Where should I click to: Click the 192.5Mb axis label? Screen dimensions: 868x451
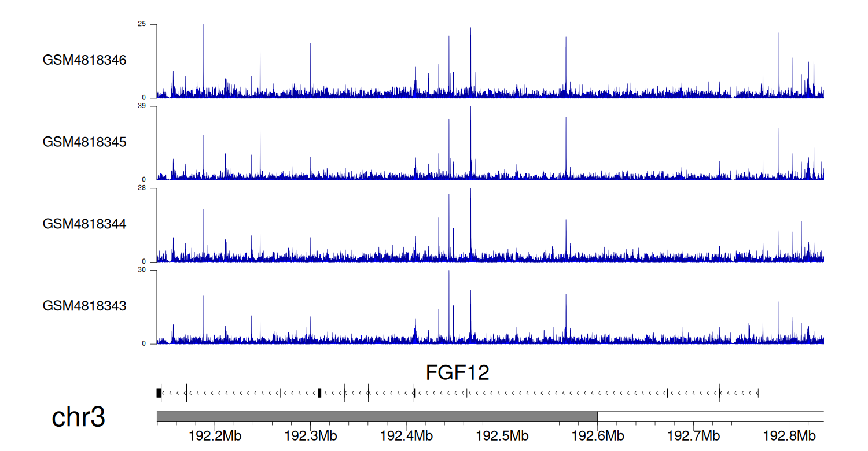(x=502, y=435)
